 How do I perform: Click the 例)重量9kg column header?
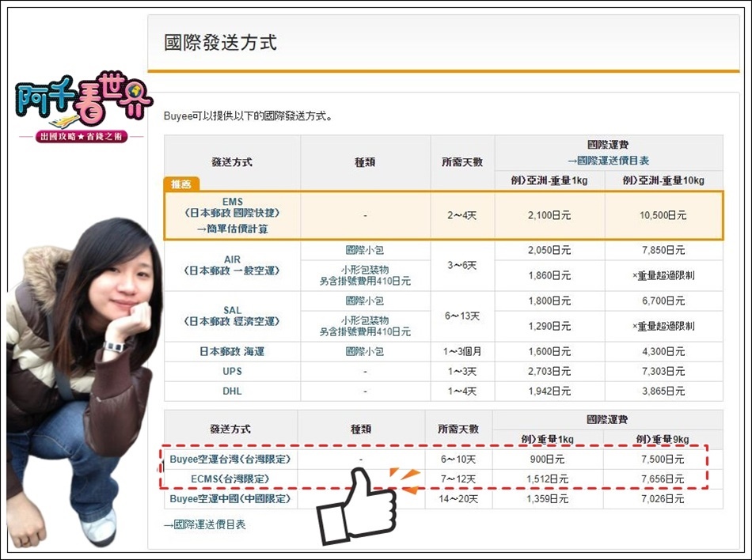pos(663,439)
